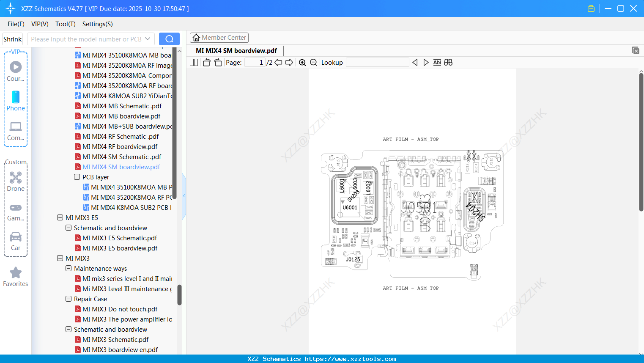Find previous Lookup match
Screen dimensions: 644x363
click(x=415, y=63)
